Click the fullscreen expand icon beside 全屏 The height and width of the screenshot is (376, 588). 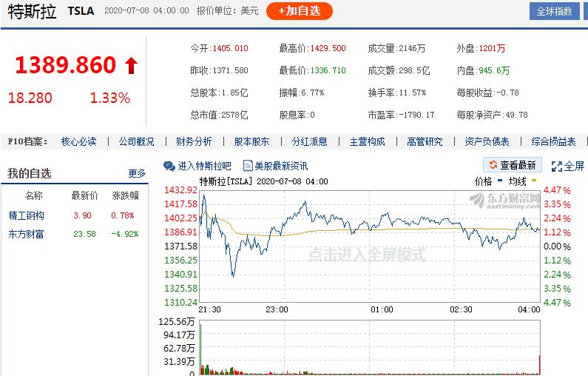pos(556,167)
